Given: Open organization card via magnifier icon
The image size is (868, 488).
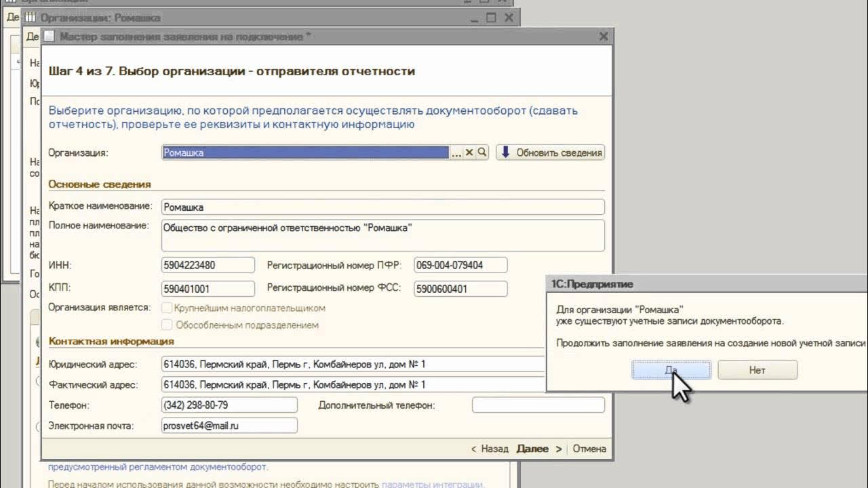Looking at the screenshot, I should (482, 153).
